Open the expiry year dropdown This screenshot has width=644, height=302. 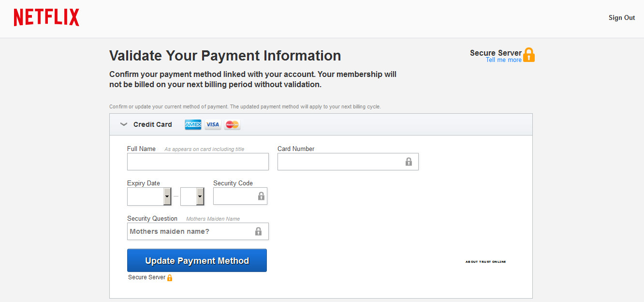[x=200, y=196]
